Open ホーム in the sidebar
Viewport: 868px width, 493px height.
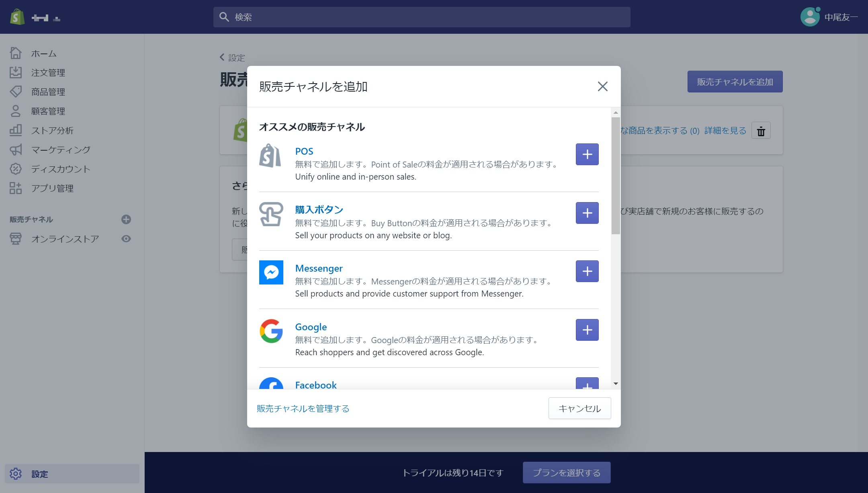[44, 53]
